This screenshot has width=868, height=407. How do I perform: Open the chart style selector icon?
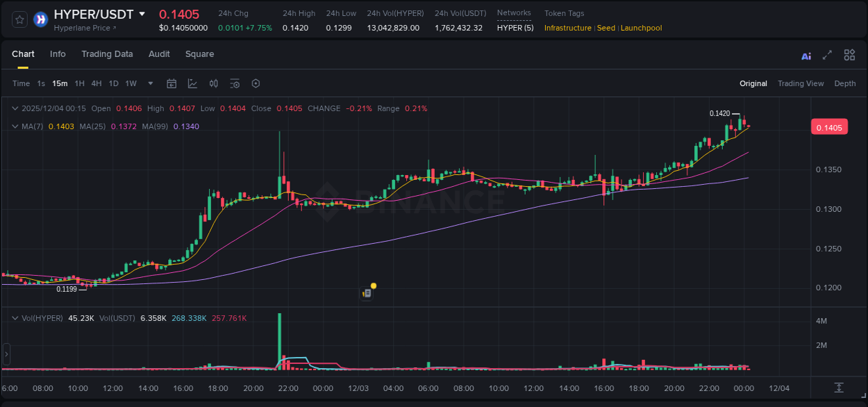[x=192, y=83]
